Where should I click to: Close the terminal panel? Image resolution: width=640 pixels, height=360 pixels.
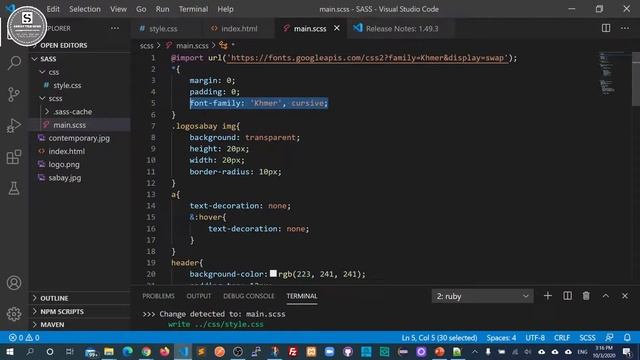tap(625, 296)
